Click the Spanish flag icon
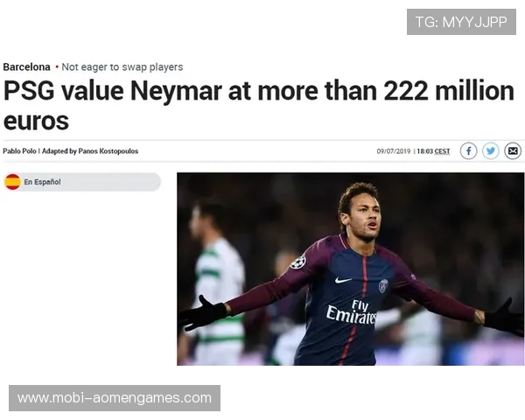Viewport: 525px width, 420px height. (x=13, y=182)
